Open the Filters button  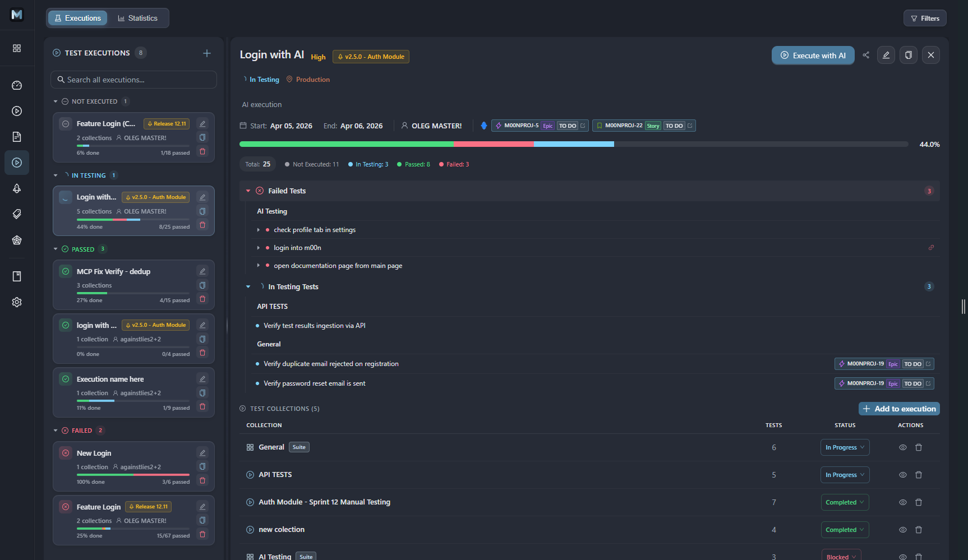point(925,18)
